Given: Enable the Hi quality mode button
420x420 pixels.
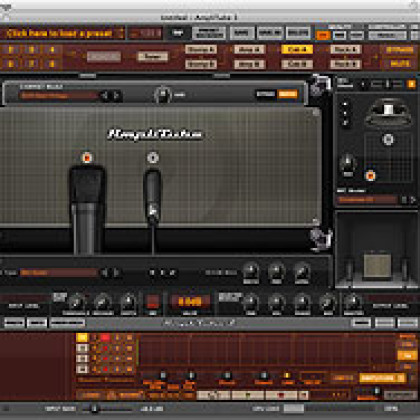Looking at the screenshot, I should coord(323,35).
